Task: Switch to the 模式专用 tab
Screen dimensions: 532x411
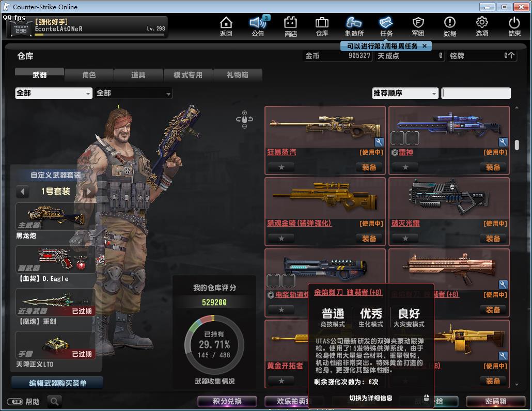Action: (x=188, y=75)
